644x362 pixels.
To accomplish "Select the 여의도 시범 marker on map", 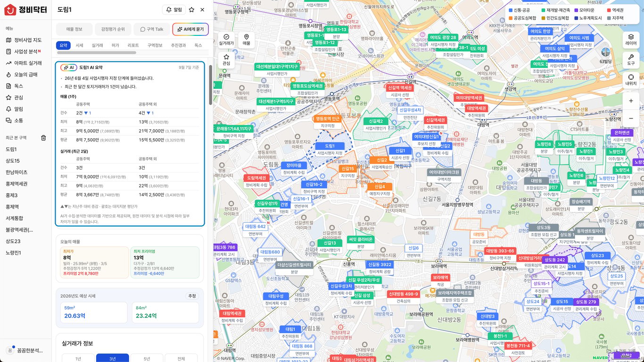I will pos(579,41).
